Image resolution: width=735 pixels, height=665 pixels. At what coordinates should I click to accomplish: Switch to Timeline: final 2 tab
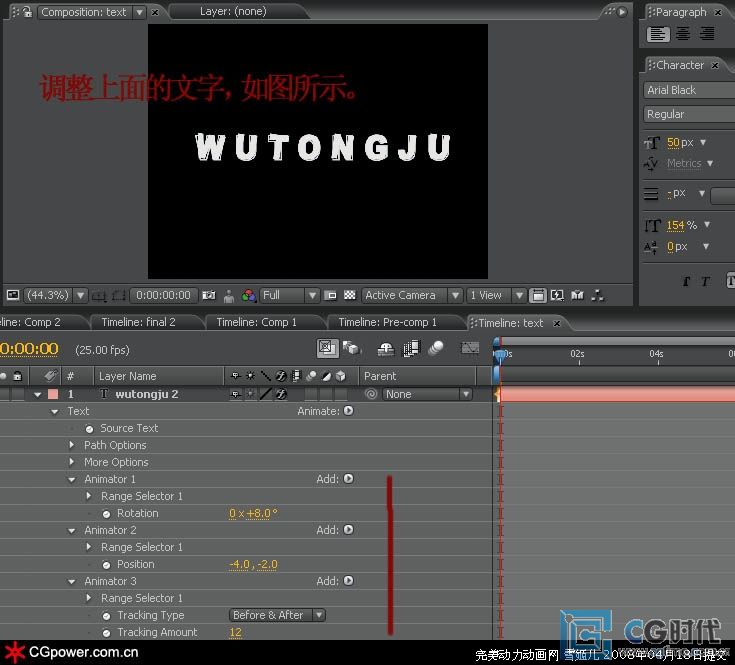(x=138, y=322)
